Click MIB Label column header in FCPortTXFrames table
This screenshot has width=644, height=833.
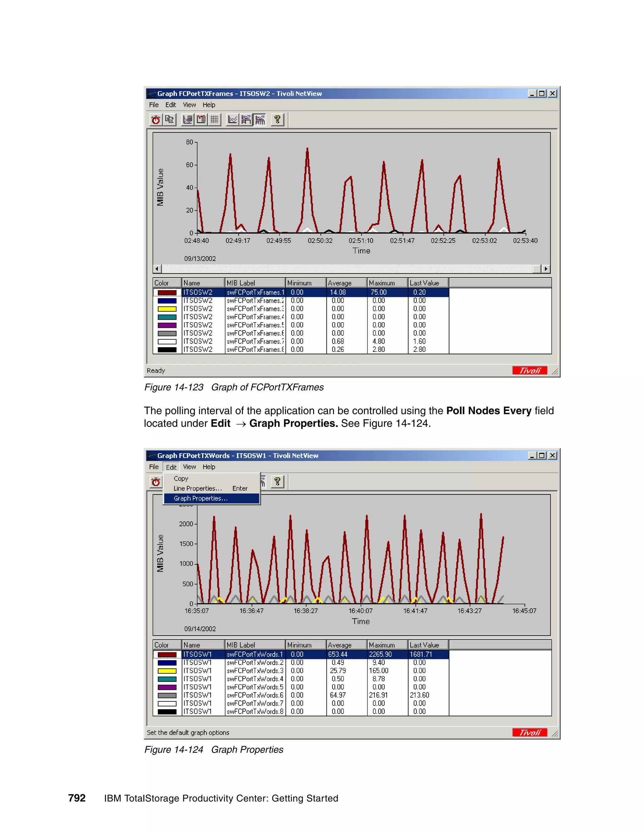[x=255, y=283]
